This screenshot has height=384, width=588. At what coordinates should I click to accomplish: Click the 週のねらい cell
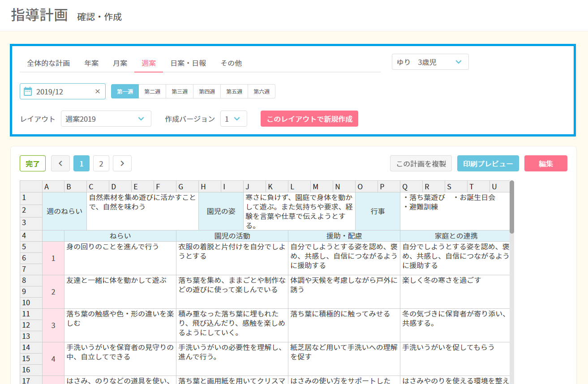click(64, 211)
